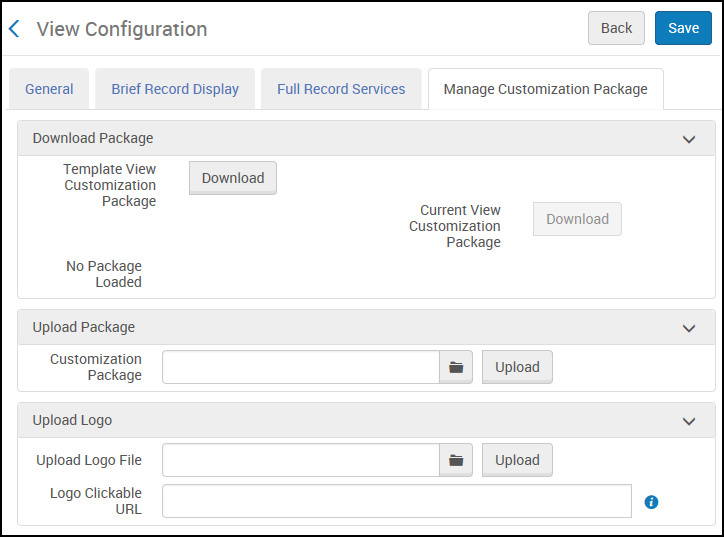The width and height of the screenshot is (724, 537).
Task: Click the Back button
Action: coord(616,28)
